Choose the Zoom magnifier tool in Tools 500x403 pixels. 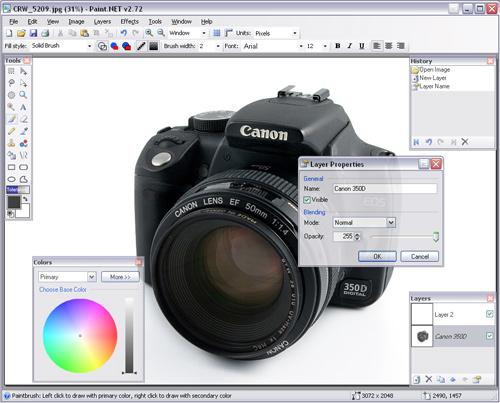[23, 95]
